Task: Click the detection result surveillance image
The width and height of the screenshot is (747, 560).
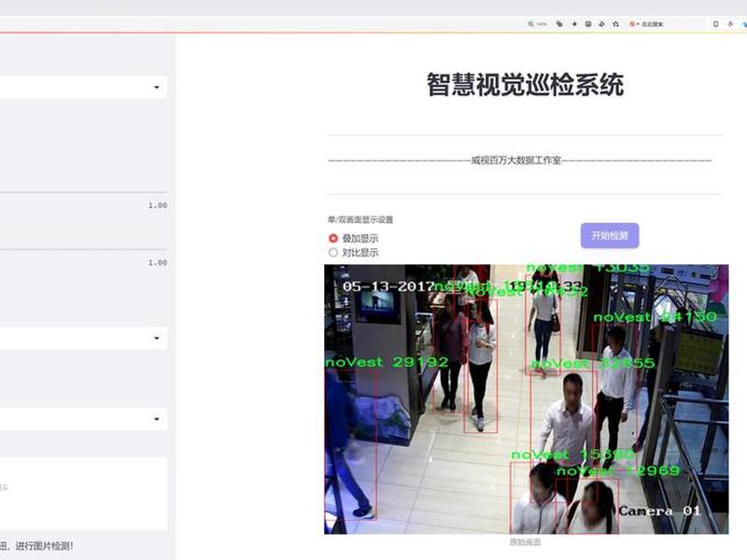Action: click(527, 399)
